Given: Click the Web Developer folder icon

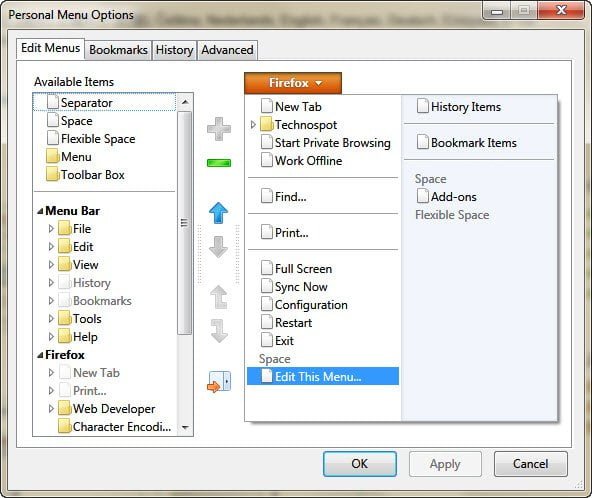Looking at the screenshot, I should 65,409.
